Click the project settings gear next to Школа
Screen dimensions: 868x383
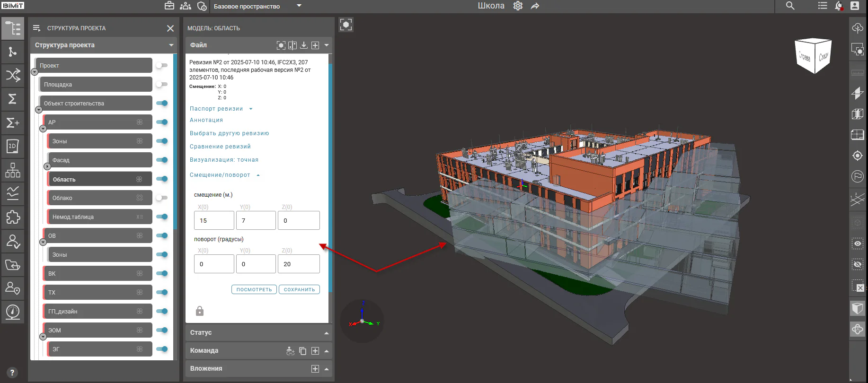point(518,6)
